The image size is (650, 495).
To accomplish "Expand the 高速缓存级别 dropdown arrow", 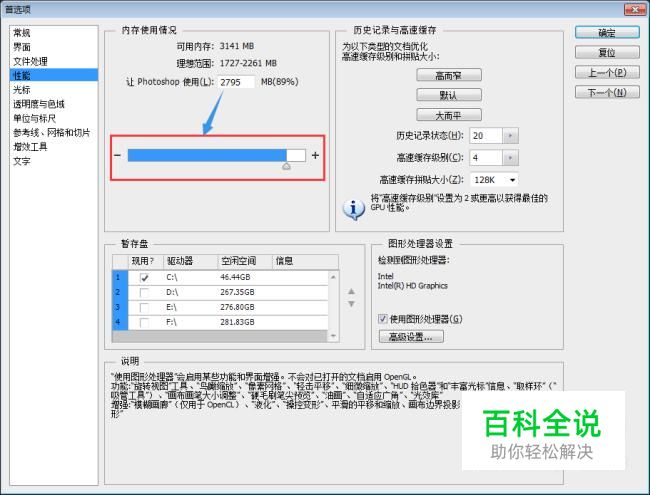I will [510, 158].
